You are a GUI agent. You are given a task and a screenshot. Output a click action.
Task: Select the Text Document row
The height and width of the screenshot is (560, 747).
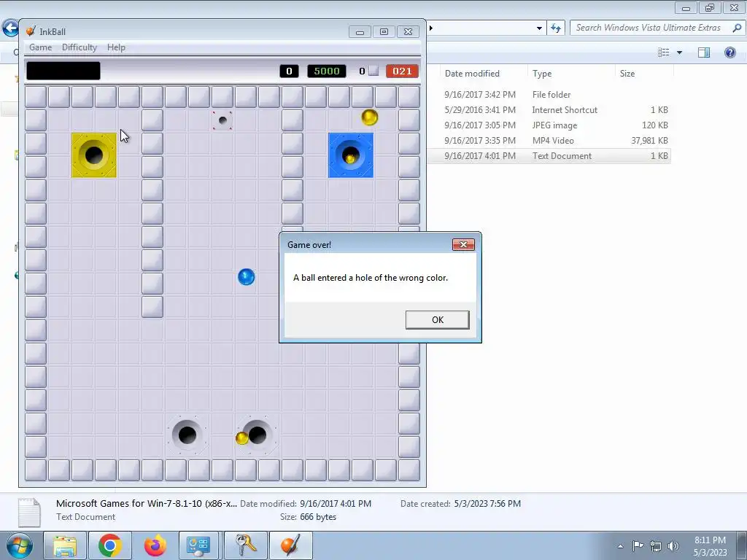pyautogui.click(x=549, y=156)
